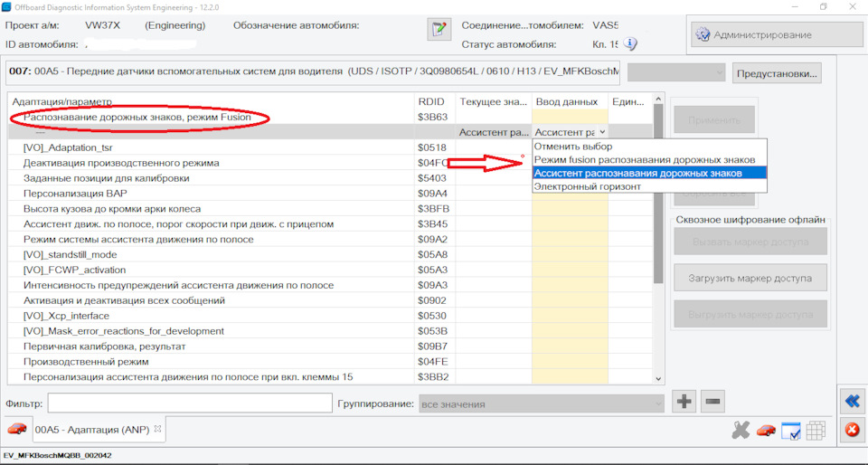Select the [VO]_Xcp_interface row
This screenshot has height=465, width=868.
pos(330,316)
